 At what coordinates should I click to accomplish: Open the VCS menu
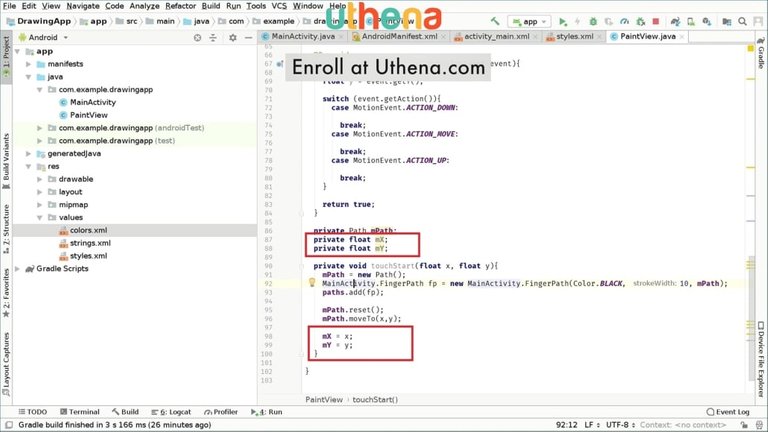coord(279,6)
